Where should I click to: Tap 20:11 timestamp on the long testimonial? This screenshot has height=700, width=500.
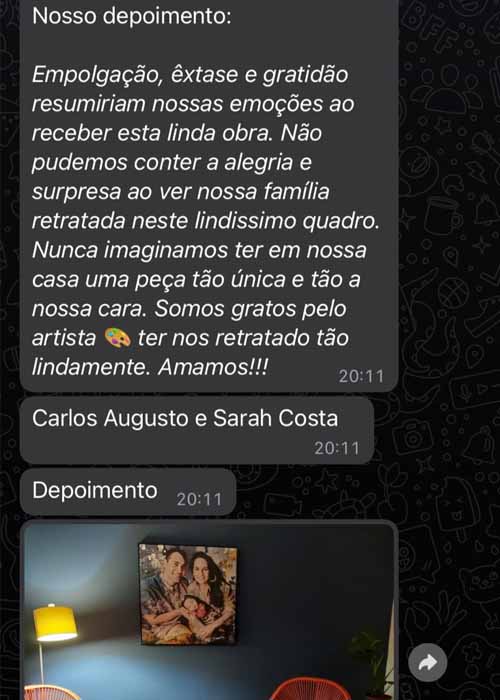[x=361, y=376]
